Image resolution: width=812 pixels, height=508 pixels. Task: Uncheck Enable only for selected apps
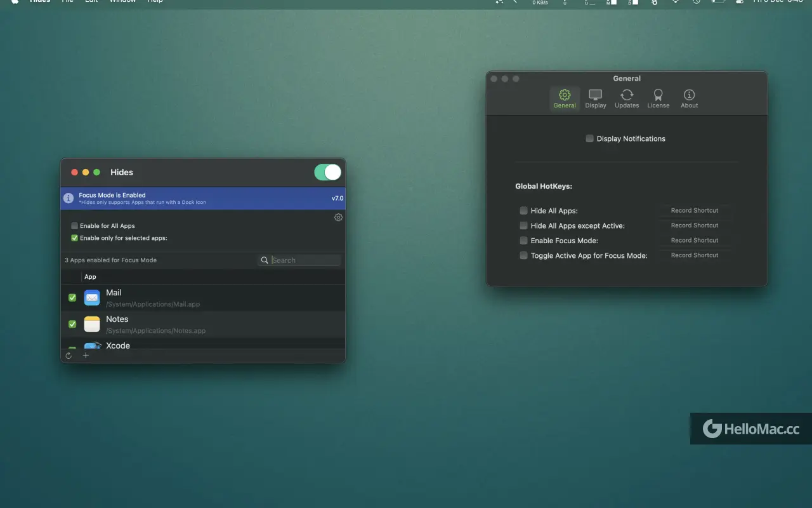pos(75,238)
